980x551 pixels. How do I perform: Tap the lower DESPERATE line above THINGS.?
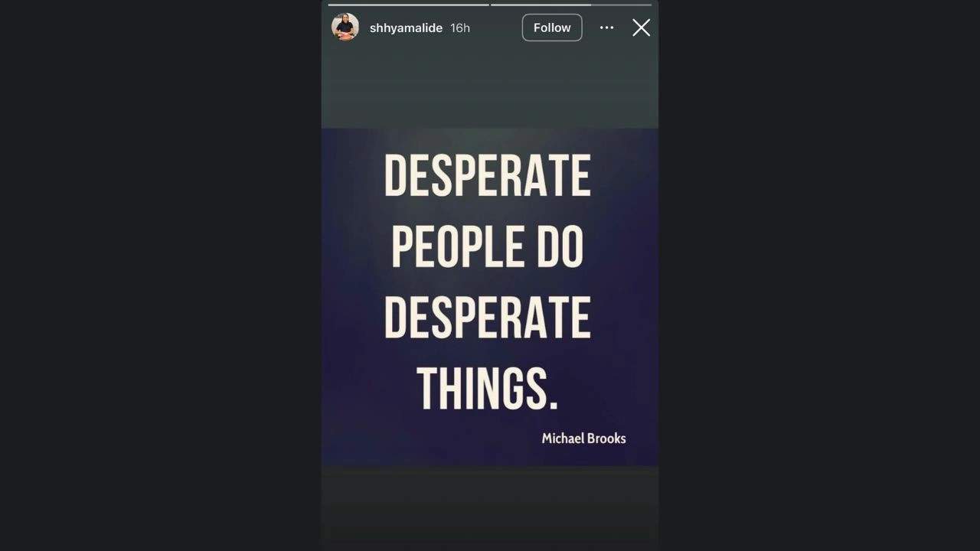coord(488,317)
